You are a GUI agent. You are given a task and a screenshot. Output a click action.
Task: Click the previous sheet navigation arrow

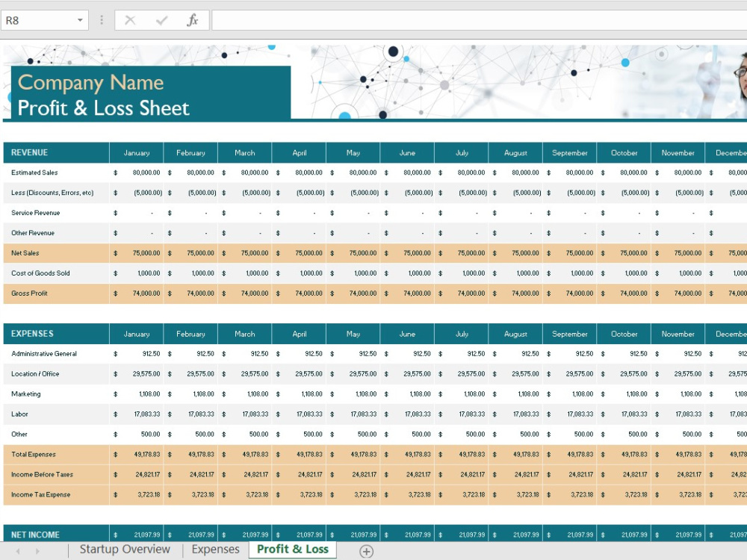click(x=18, y=551)
